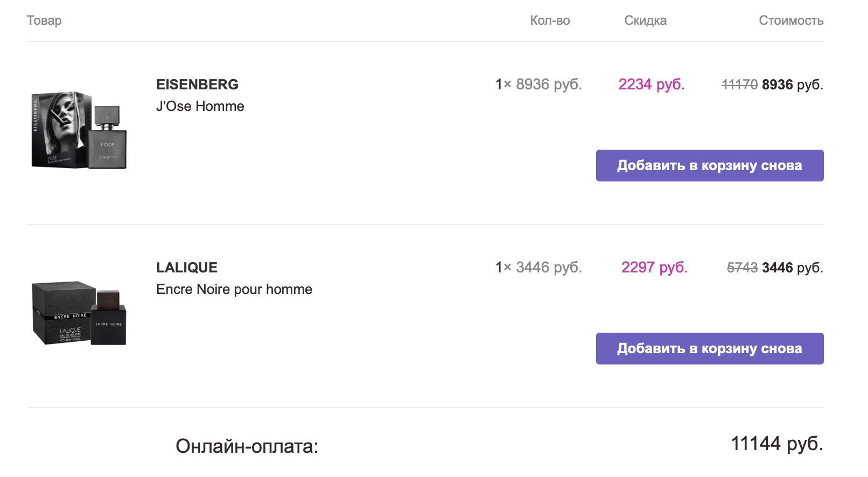Open the LALIQUE brand link
This screenshot has width=868, height=477.
tap(186, 268)
